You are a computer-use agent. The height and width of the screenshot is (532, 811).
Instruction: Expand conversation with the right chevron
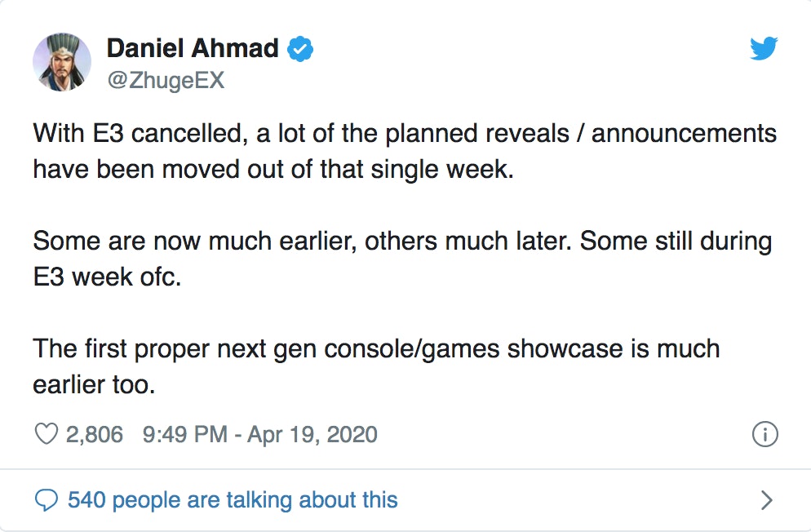[766, 499]
